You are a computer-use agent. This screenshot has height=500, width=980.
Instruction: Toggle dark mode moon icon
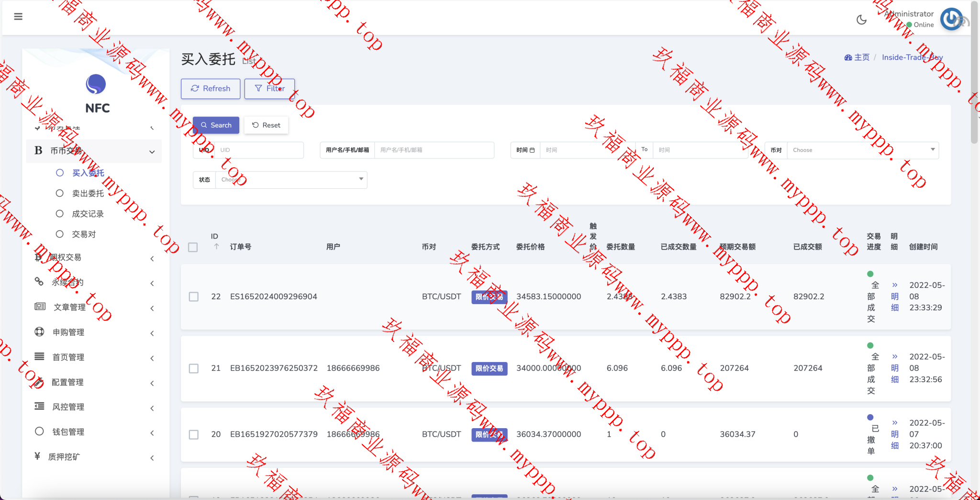(x=861, y=20)
